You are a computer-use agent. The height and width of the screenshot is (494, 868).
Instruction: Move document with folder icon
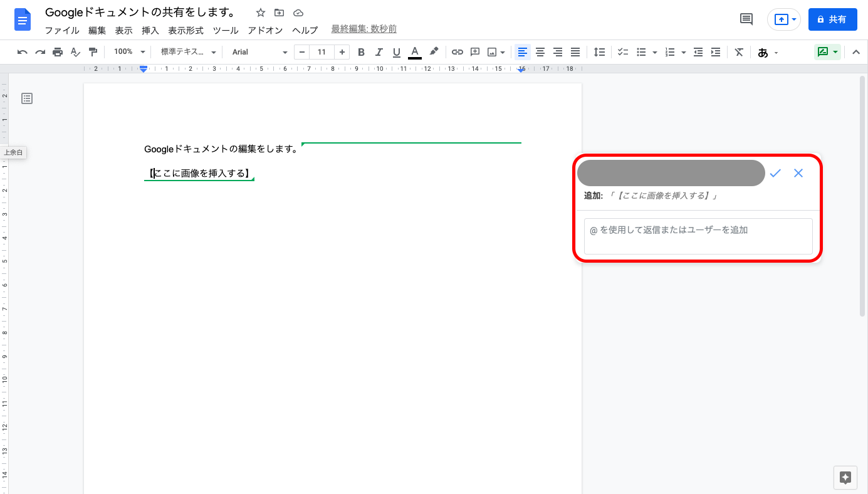280,13
